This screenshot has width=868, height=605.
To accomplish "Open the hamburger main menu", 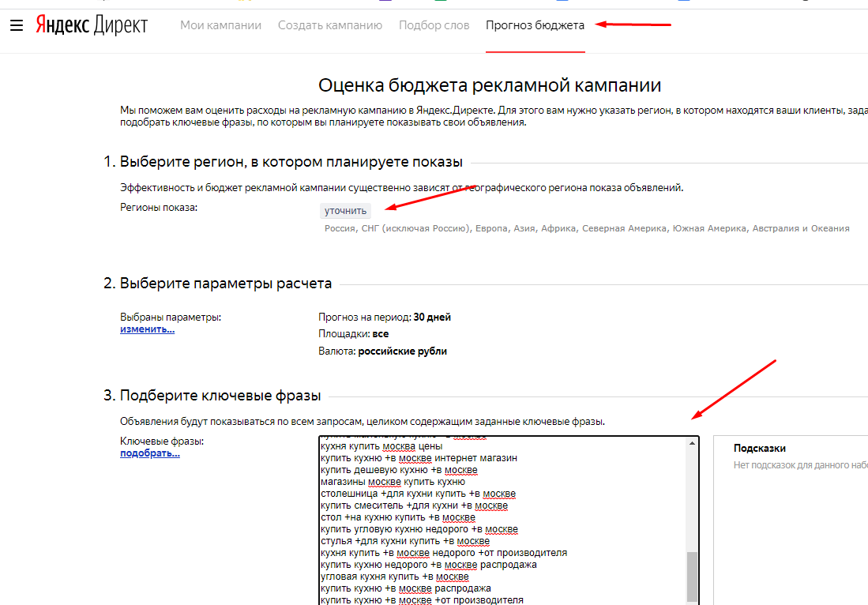I will click(17, 25).
